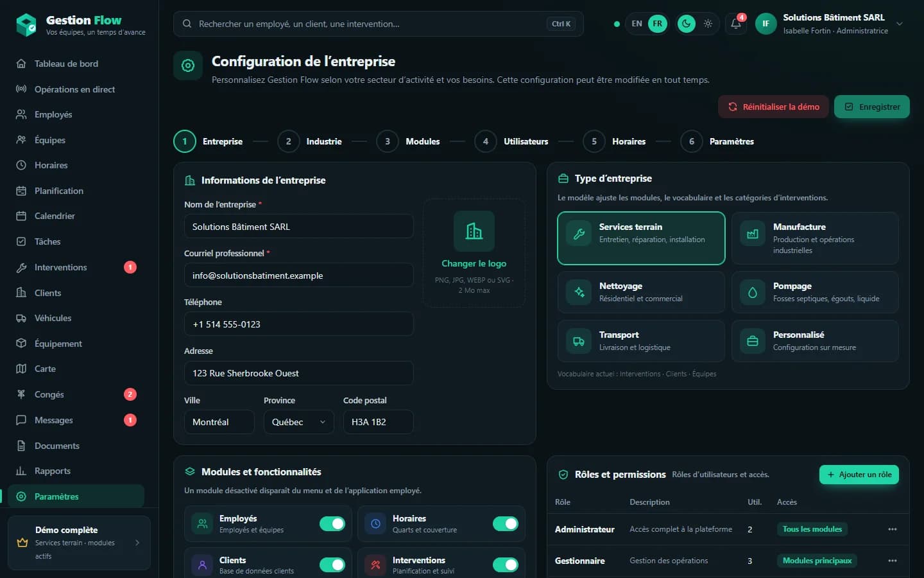
Task: Click the logo upload building icon
Action: point(474,231)
